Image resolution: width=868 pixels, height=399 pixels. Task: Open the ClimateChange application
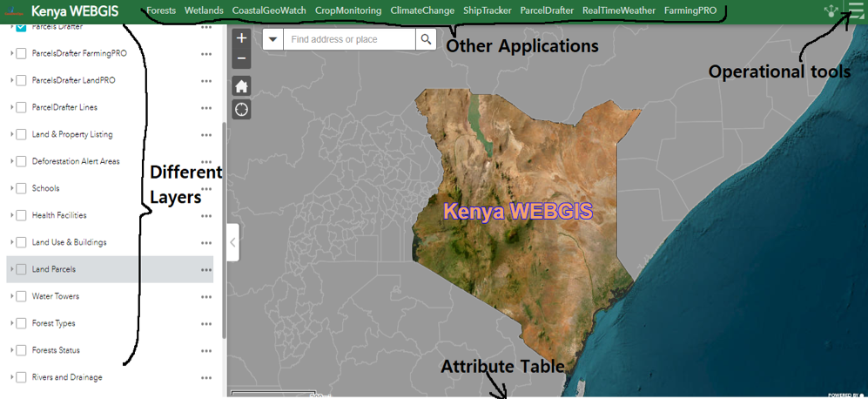coord(422,10)
